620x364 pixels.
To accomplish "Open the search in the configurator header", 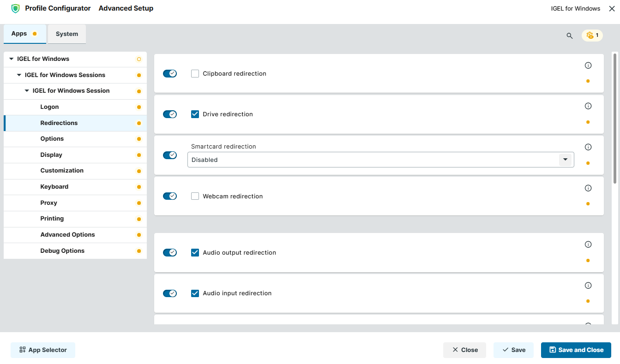I will pyautogui.click(x=569, y=36).
